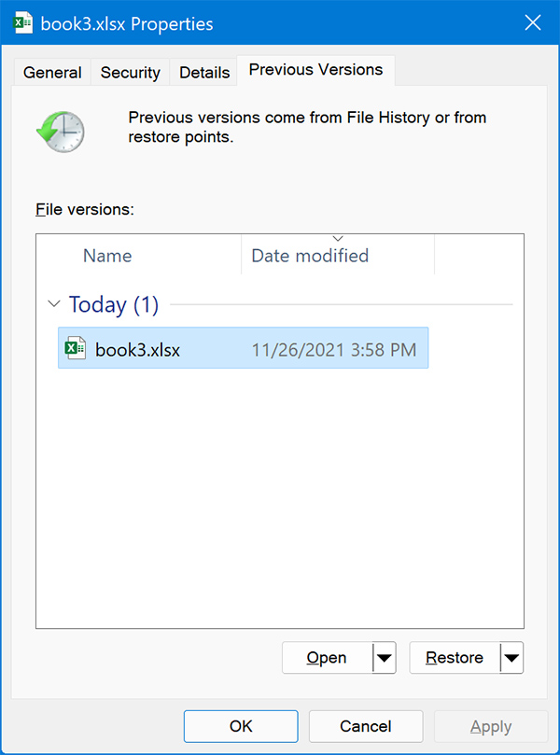Click the Restore button
The image size is (560, 755).
pos(455,657)
